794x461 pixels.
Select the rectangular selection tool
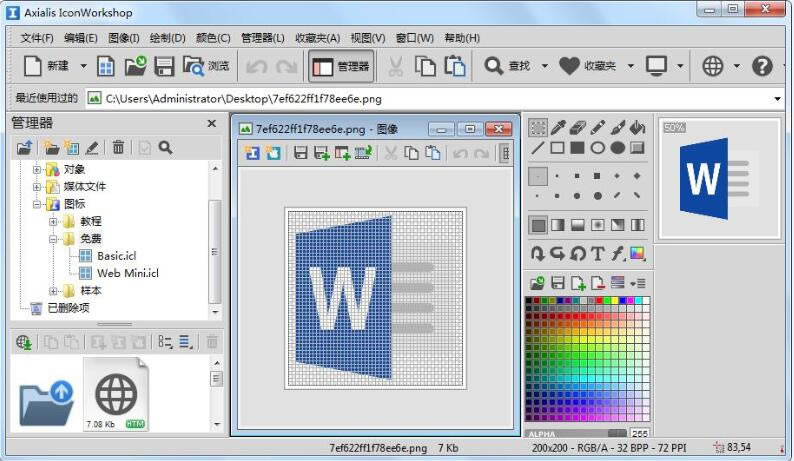tap(537, 128)
